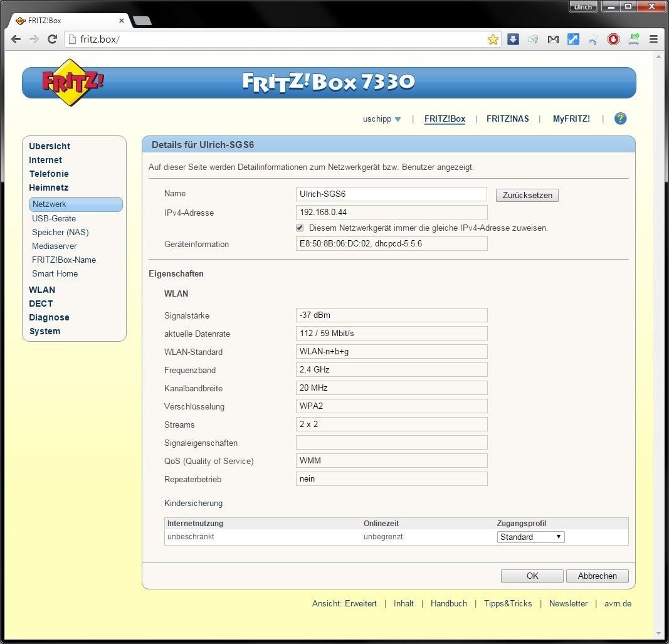669x644 pixels.
Task: Click the Zurücksetzen button
Action: pyautogui.click(x=527, y=196)
